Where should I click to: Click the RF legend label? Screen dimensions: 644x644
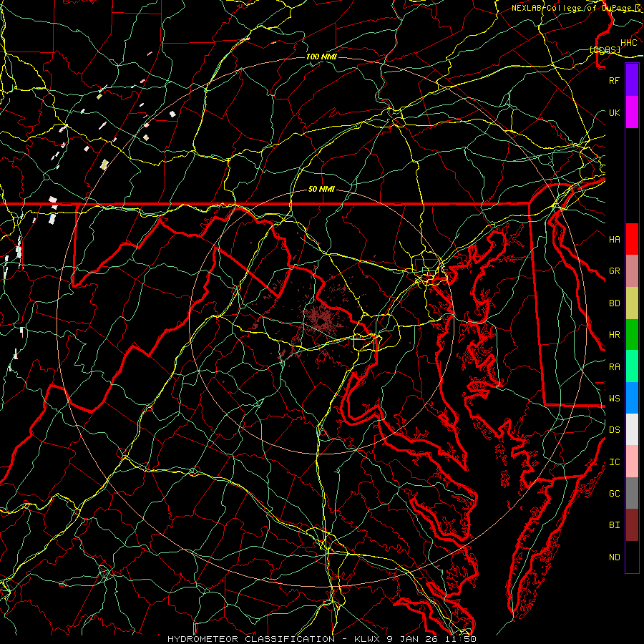coord(614,80)
